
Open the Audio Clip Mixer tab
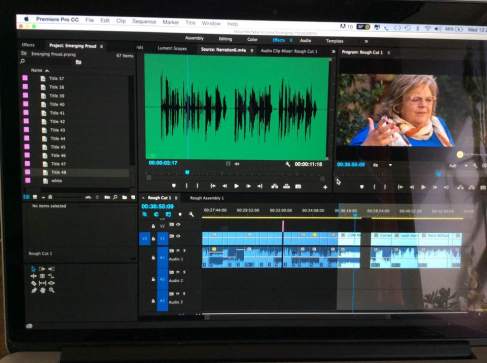tap(289, 51)
